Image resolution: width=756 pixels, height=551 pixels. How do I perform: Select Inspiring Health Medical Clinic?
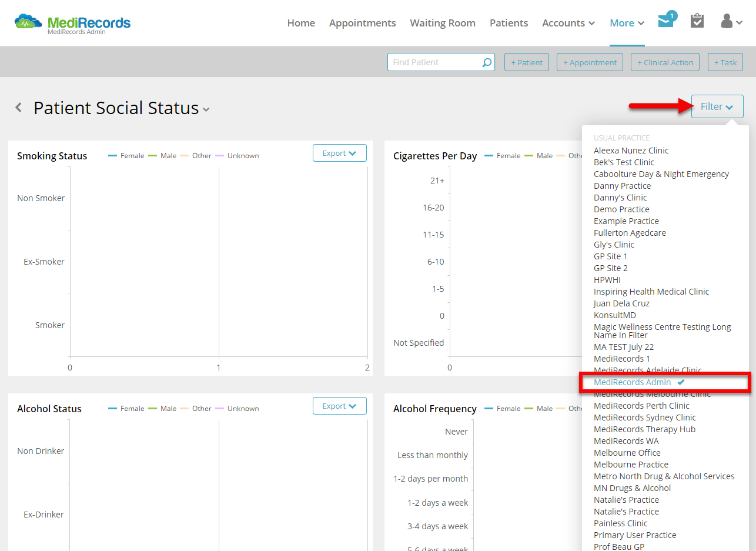click(651, 292)
